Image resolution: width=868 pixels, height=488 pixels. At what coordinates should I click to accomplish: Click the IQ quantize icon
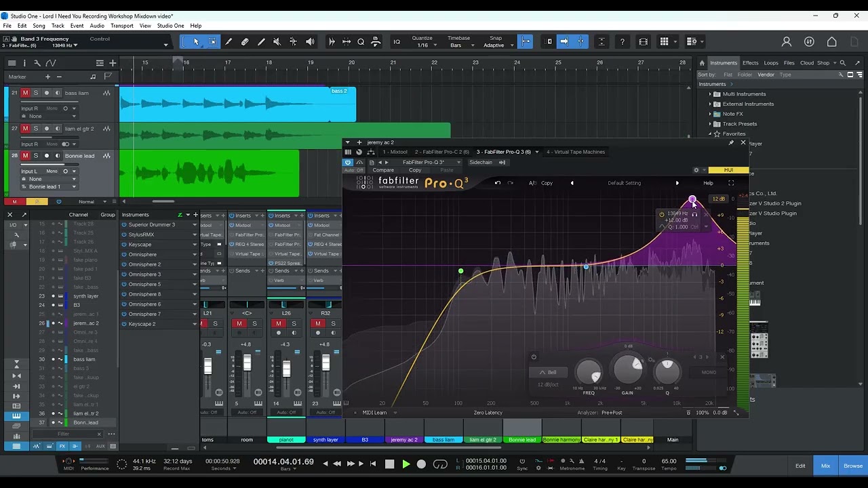(x=397, y=41)
